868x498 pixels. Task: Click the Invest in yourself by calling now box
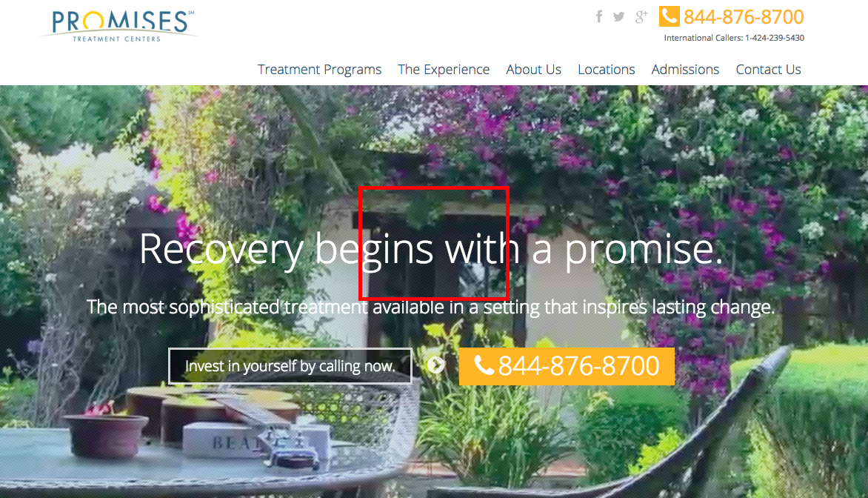pos(290,366)
